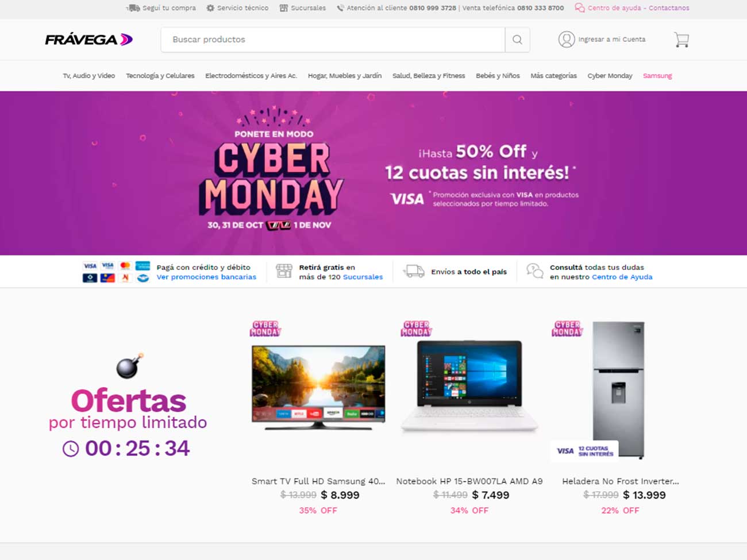Open the shopping cart icon

coord(681,40)
